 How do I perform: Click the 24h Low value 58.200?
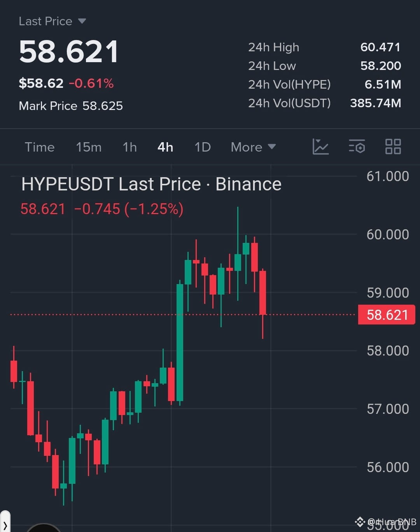click(x=381, y=66)
